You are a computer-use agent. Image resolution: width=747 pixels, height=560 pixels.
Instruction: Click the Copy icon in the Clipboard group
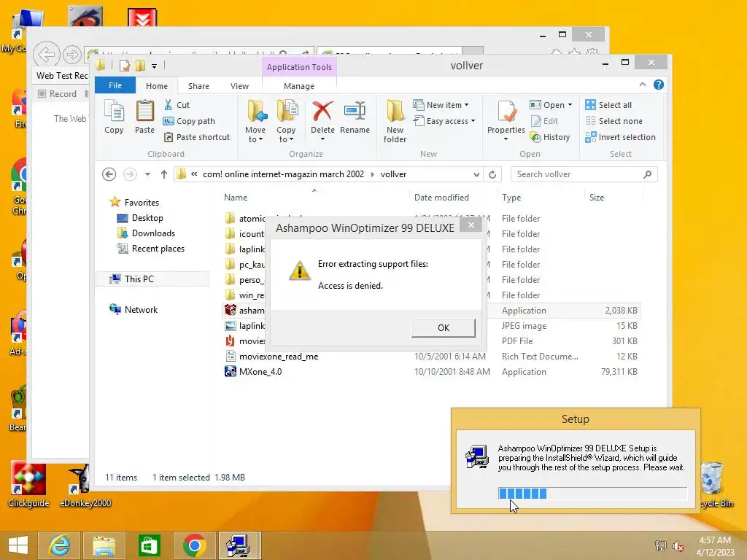[114, 117]
